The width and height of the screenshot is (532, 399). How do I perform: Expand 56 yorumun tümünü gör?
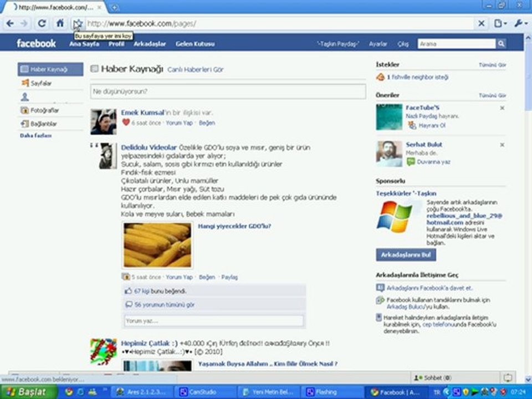[x=164, y=305]
